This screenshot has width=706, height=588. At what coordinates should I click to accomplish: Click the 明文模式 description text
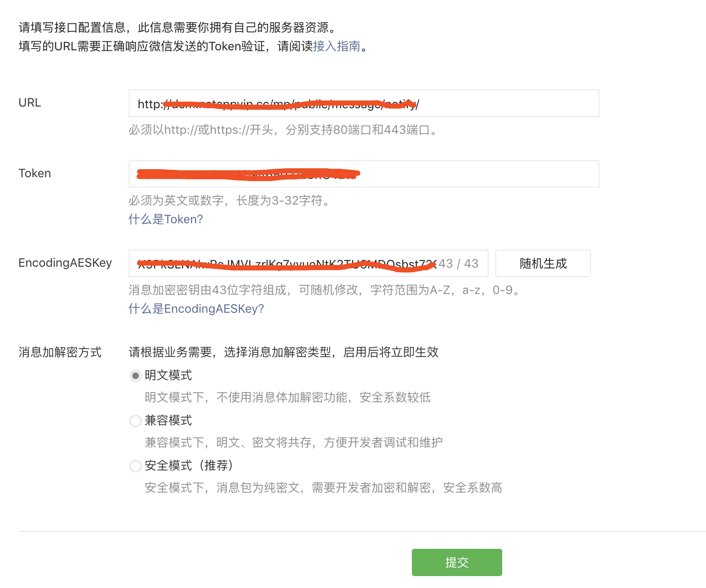point(288,397)
